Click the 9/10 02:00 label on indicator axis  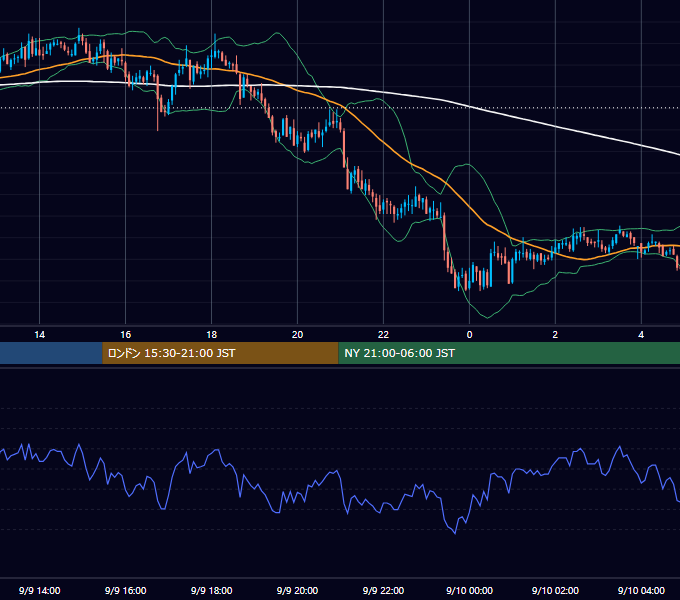pos(555,590)
